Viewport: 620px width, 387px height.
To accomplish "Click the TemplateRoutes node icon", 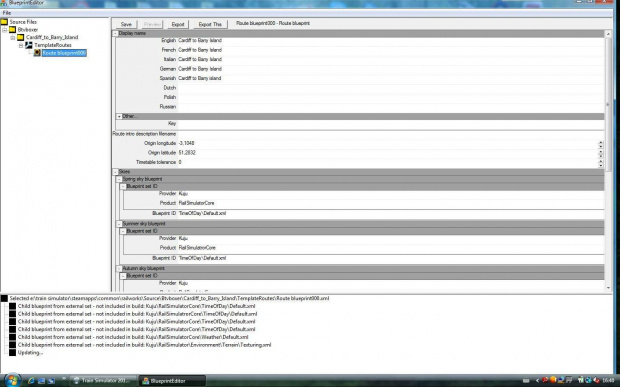I will pos(29,45).
